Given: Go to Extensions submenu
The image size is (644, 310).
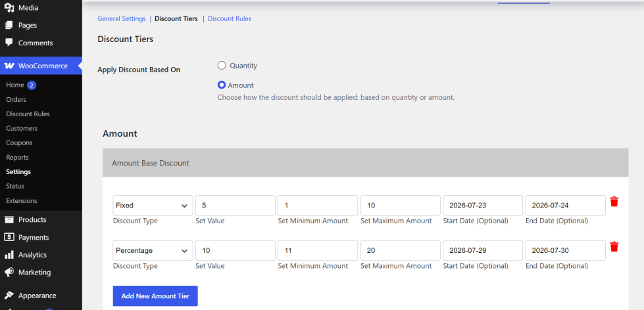Looking at the screenshot, I should 21,200.
